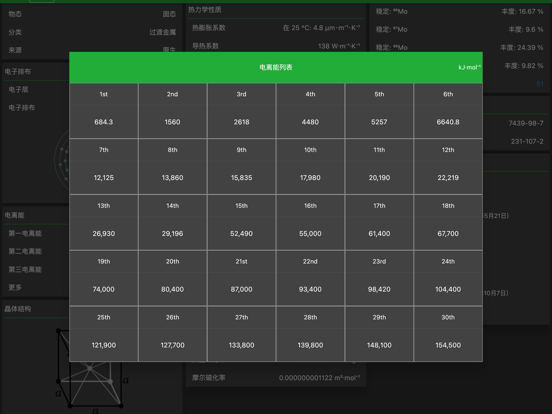Viewport: 552px width, 414px height.
Task: Click the Mo isotope row with 丰度 16.67 %
Action: tap(459, 12)
